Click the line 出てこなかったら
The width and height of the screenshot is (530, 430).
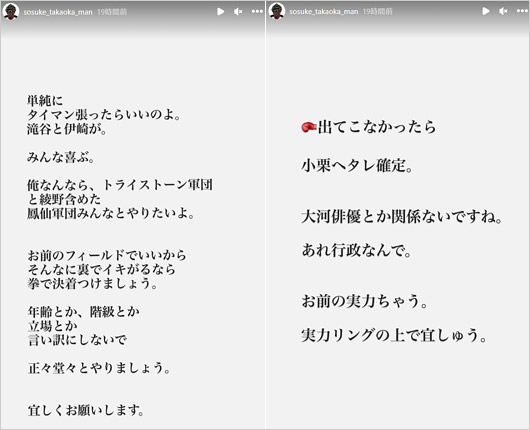(377, 127)
